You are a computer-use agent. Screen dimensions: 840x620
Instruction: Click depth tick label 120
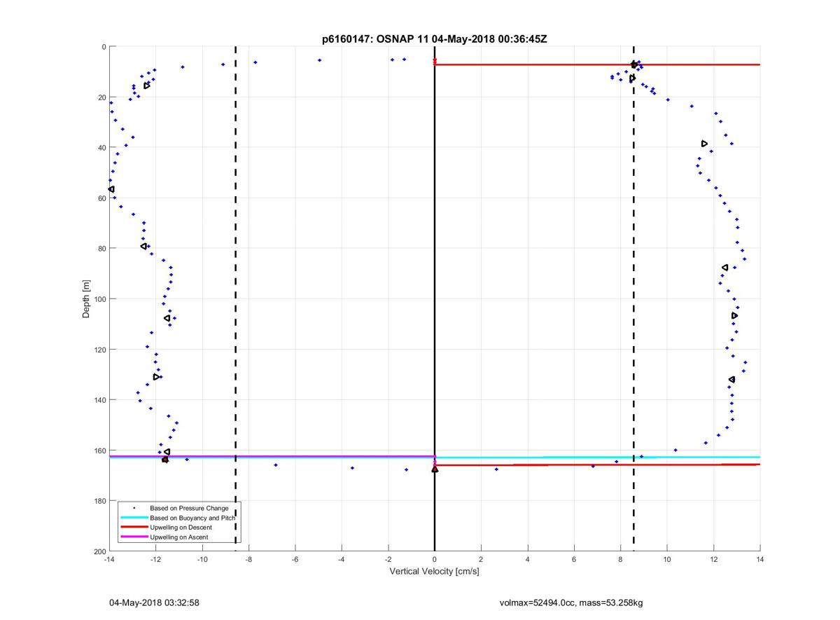point(99,350)
